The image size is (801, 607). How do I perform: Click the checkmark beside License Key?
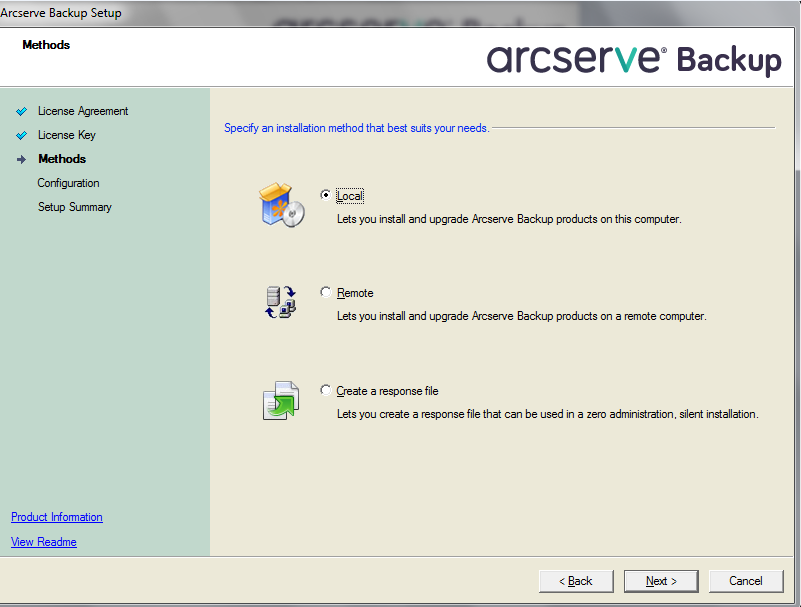point(21,135)
